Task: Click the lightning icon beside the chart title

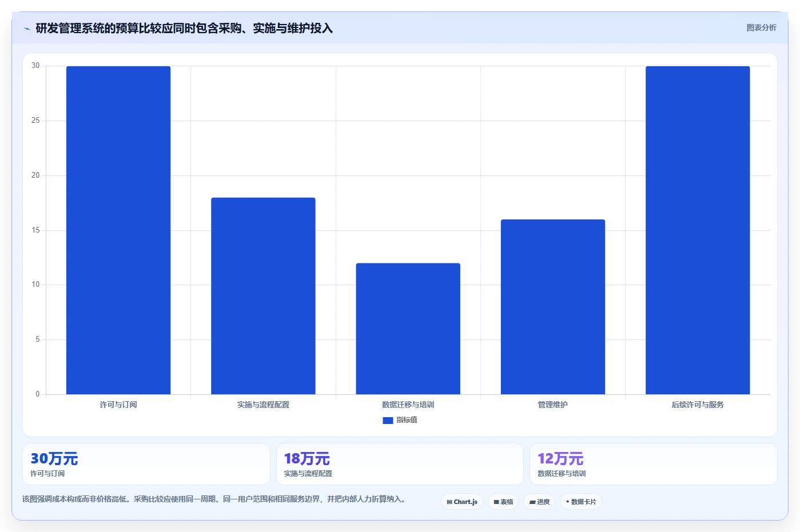Action: coord(27,29)
